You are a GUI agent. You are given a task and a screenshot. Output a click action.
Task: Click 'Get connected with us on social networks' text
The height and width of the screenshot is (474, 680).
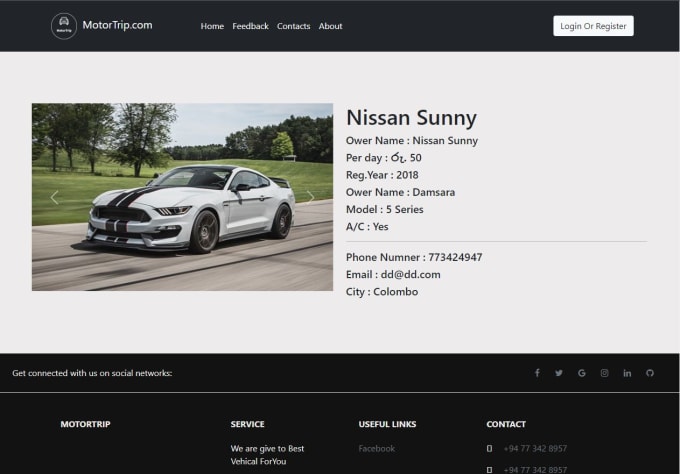(x=92, y=373)
